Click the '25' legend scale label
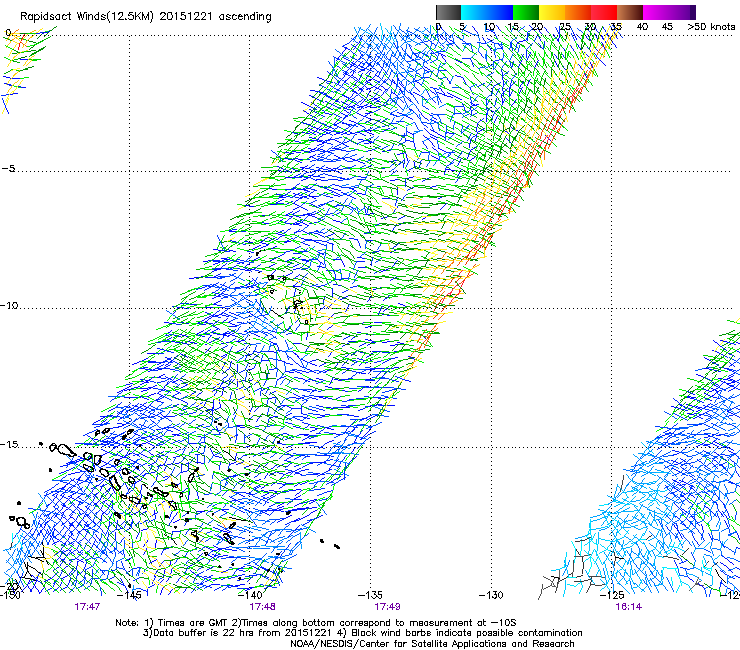The image size is (740, 650). 564,26
